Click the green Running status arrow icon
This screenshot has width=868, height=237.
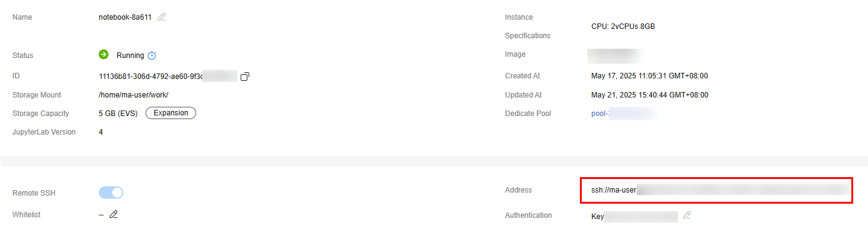[104, 54]
